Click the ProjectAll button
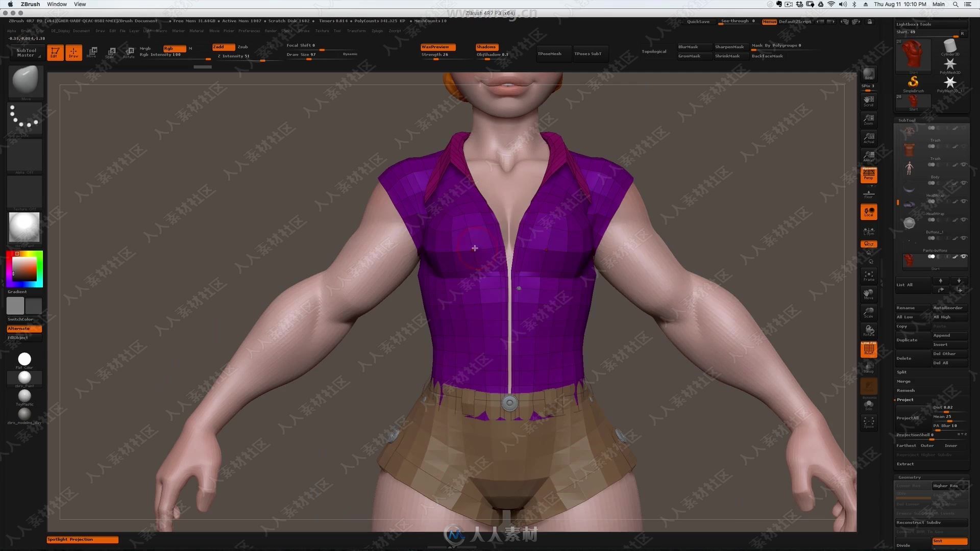 913,418
